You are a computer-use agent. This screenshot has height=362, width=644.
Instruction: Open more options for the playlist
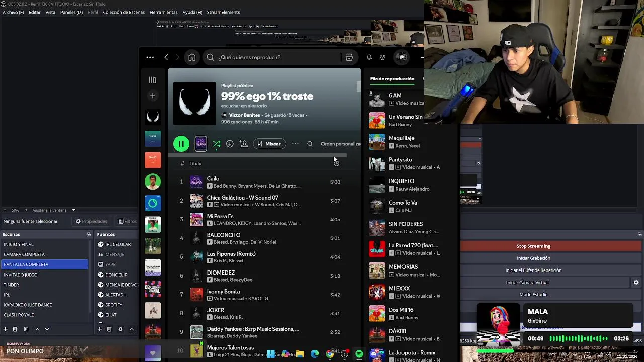(295, 144)
